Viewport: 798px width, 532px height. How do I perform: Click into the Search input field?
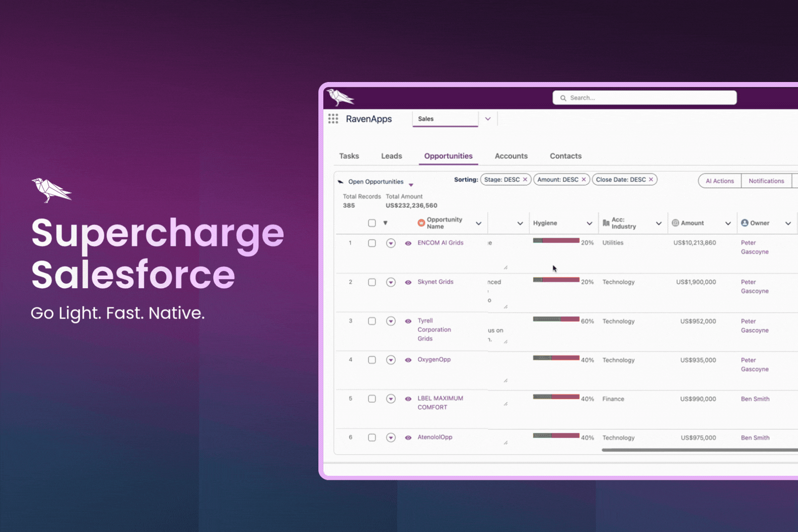pyautogui.click(x=644, y=98)
